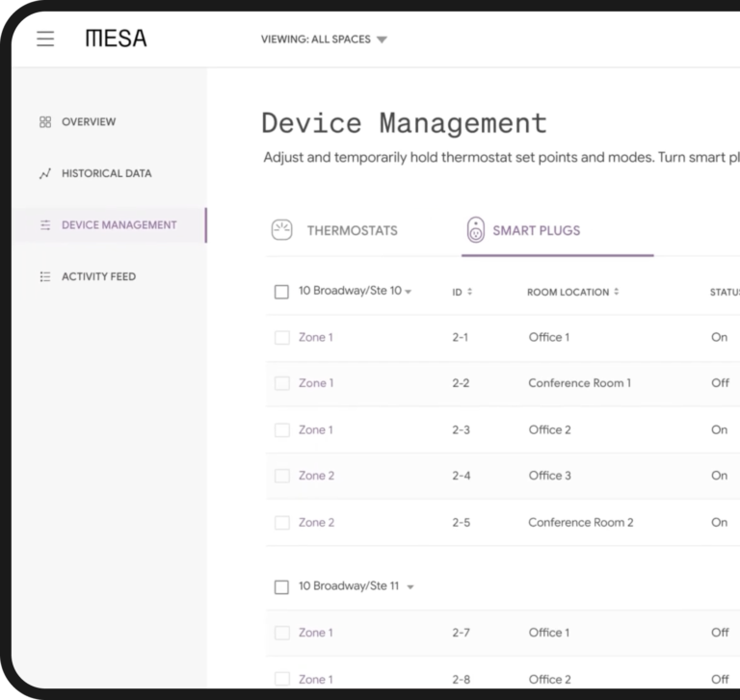Image resolution: width=740 pixels, height=700 pixels.
Task: Sort the table by ID column
Action: 462,292
